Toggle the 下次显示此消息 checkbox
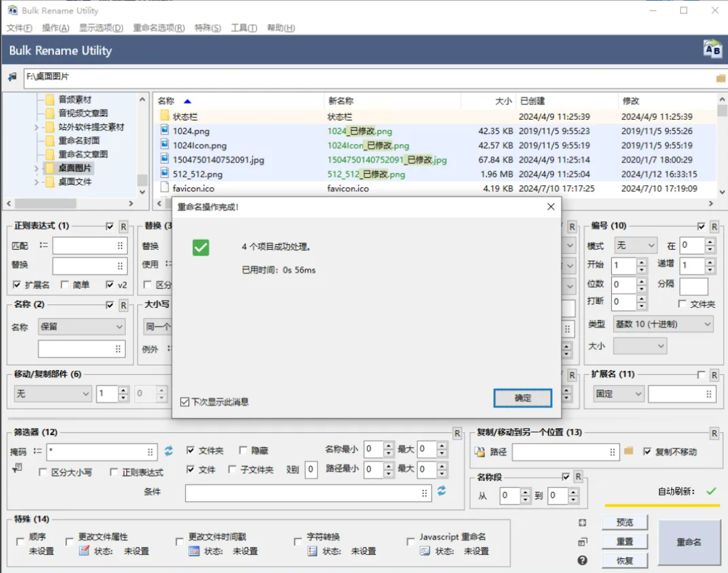Viewport: 728px width, 573px height. (x=184, y=402)
